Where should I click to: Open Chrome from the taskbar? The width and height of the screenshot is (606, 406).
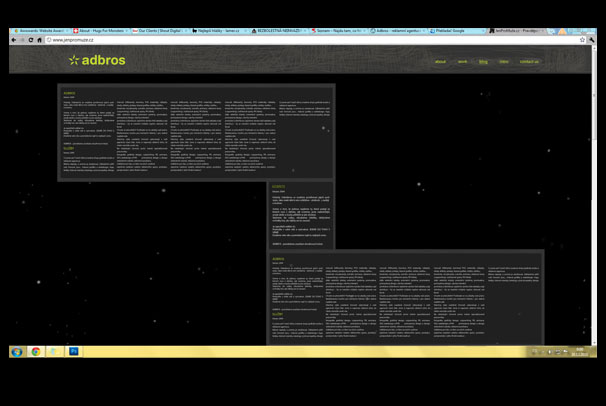point(36,352)
